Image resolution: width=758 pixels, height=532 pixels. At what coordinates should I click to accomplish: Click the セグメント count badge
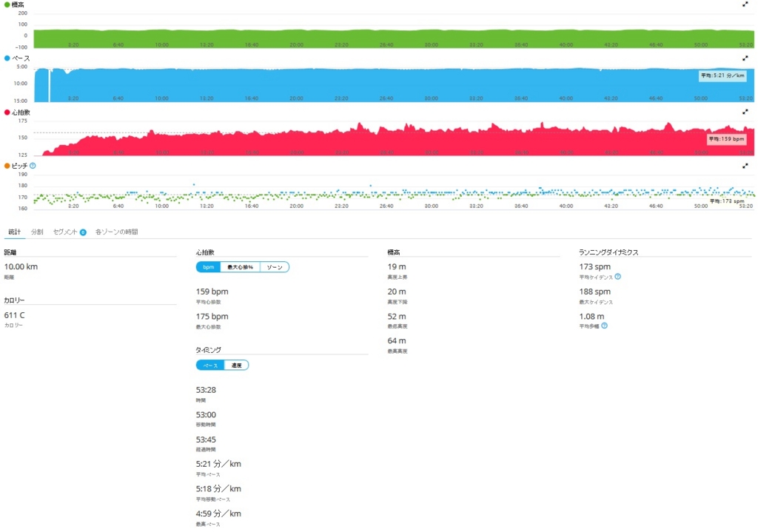point(83,232)
